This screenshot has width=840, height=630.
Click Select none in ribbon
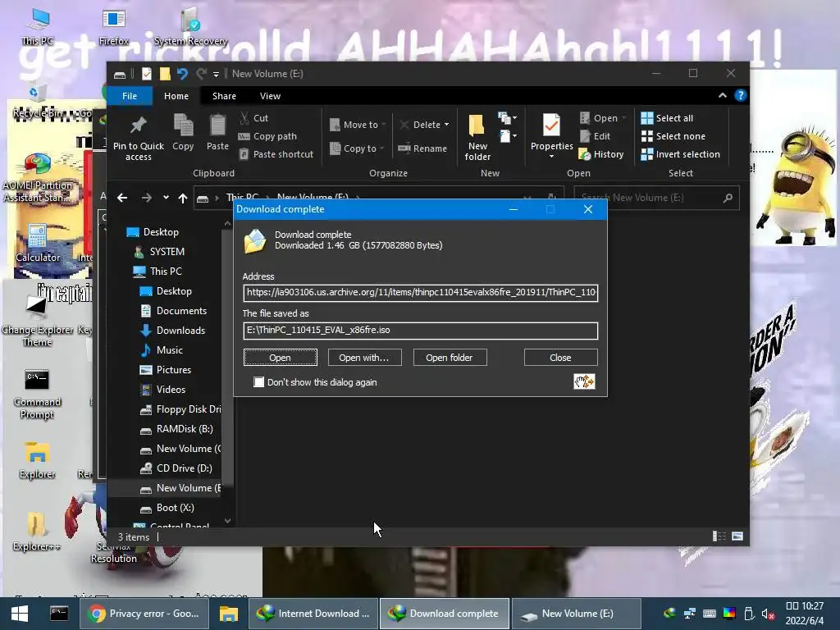pyautogui.click(x=673, y=136)
